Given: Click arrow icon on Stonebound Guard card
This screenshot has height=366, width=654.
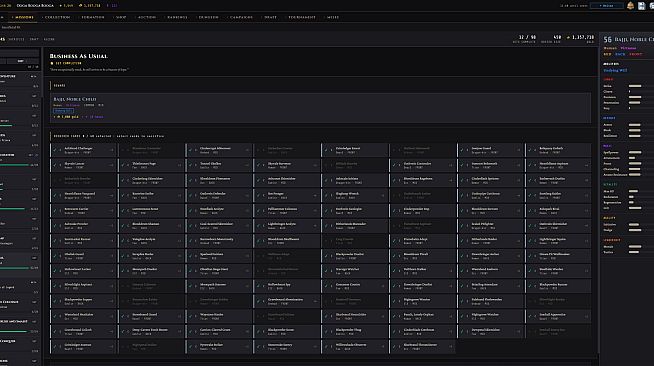Looking at the screenshot, I should pyautogui.click(x=179, y=316).
